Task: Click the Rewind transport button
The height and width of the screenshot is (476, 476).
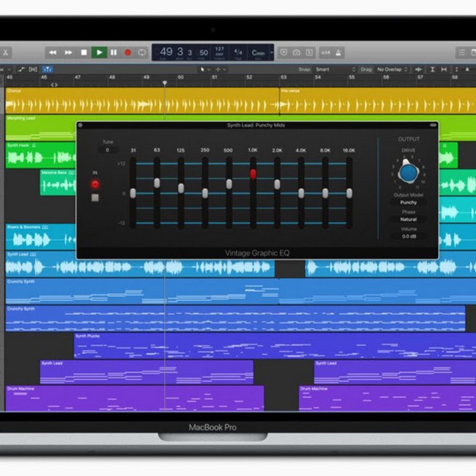Action: click(x=53, y=52)
